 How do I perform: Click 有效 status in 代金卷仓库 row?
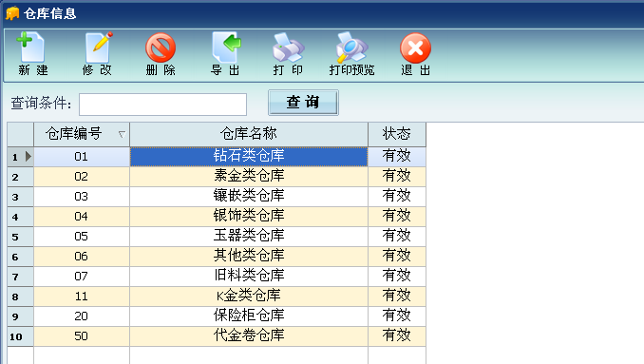click(397, 336)
